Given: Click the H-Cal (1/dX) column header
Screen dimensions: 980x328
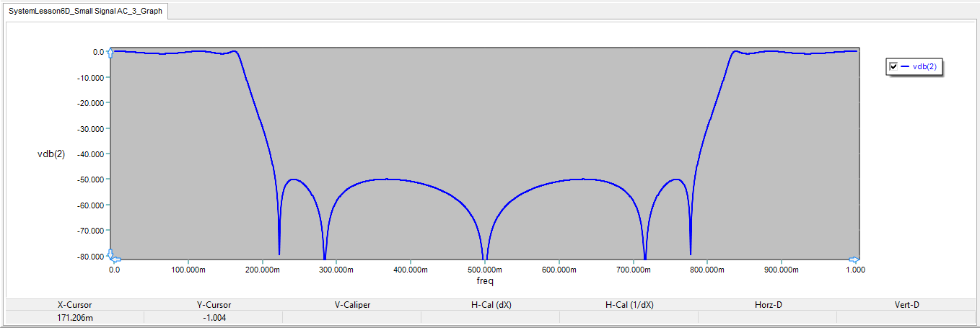Looking at the screenshot, I should coord(629,305).
